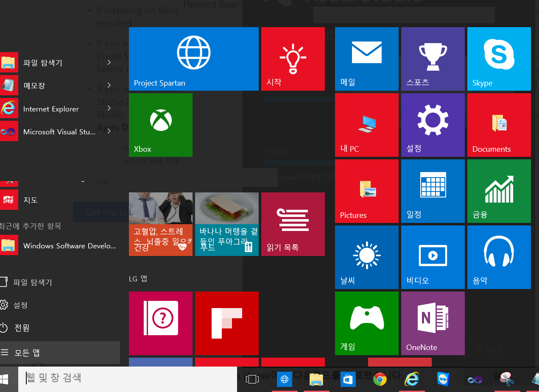Open the Project Spartan tile

[x=193, y=59]
